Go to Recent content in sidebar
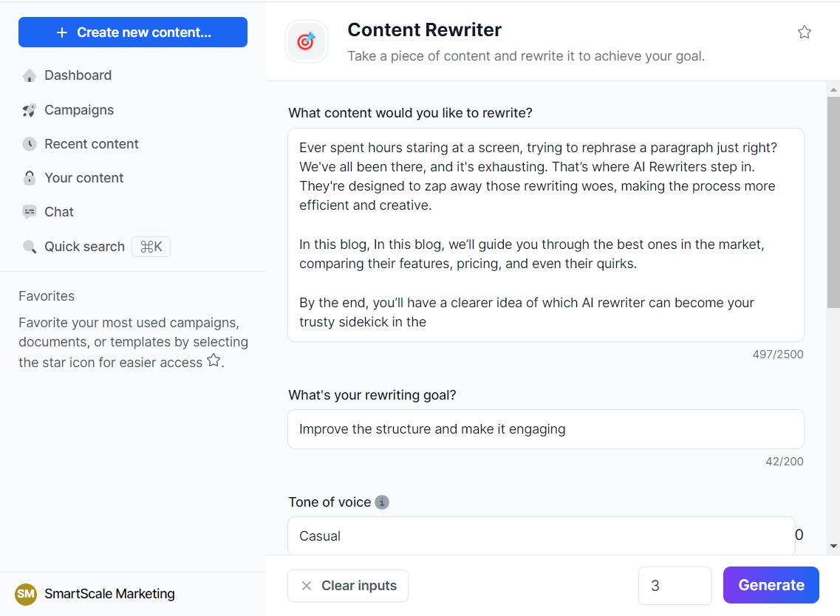 92,144
